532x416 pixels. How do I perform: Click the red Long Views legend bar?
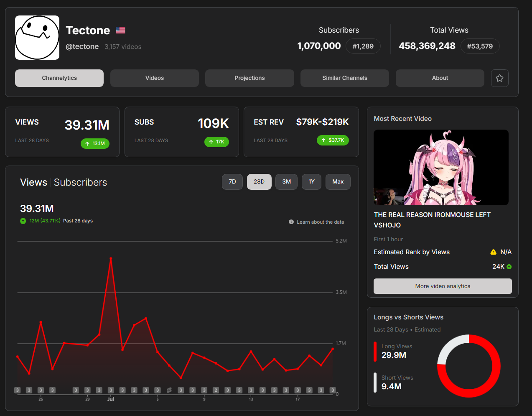pyautogui.click(x=375, y=351)
